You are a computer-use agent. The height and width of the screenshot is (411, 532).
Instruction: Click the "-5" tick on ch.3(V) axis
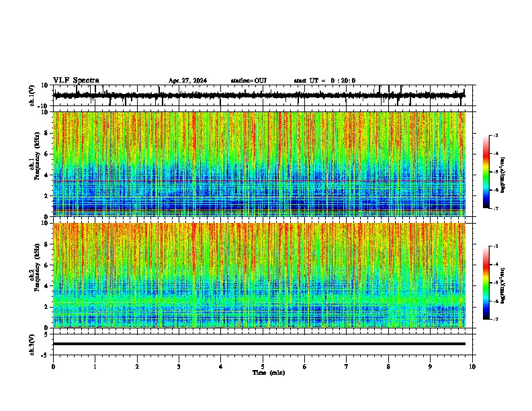click(x=45, y=355)
